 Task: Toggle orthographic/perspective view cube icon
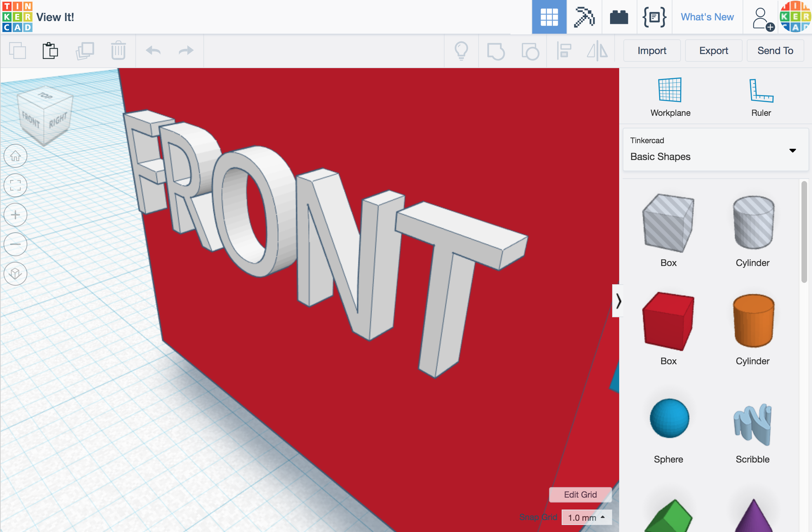coord(15,274)
